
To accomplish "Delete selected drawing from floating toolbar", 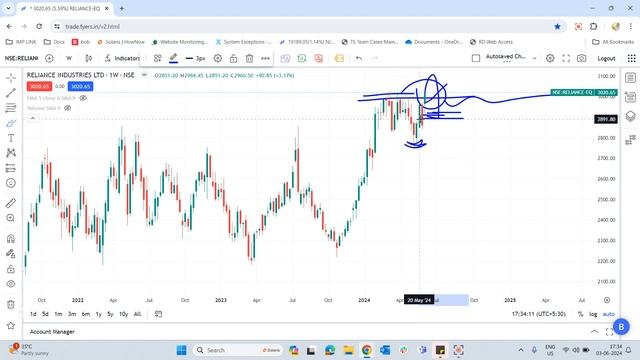I will tap(249, 58).
